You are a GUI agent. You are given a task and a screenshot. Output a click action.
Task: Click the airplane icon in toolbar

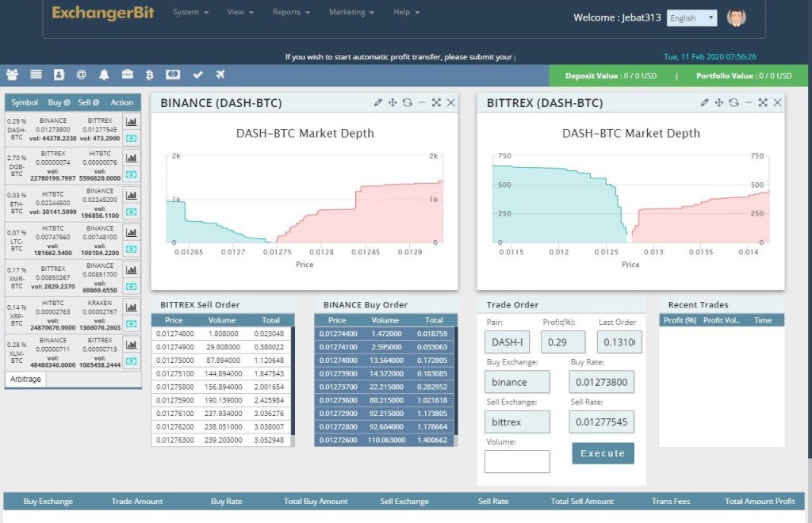tap(220, 74)
